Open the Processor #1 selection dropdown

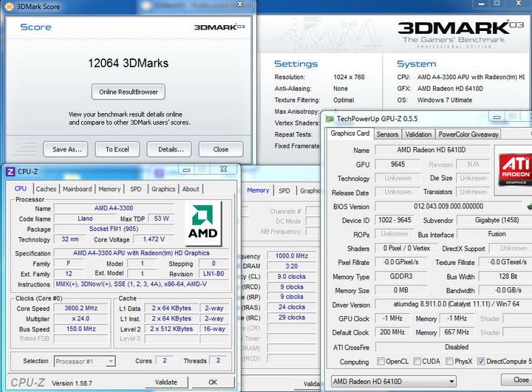coord(85,362)
